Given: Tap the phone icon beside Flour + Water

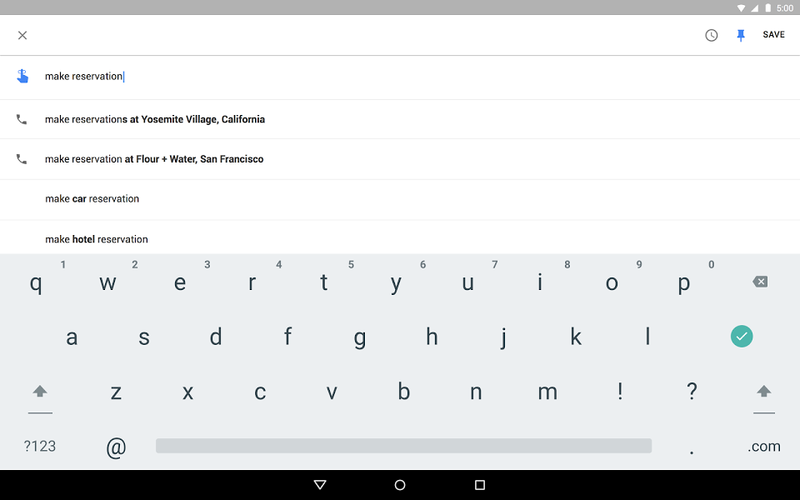Looking at the screenshot, I should click(x=21, y=159).
